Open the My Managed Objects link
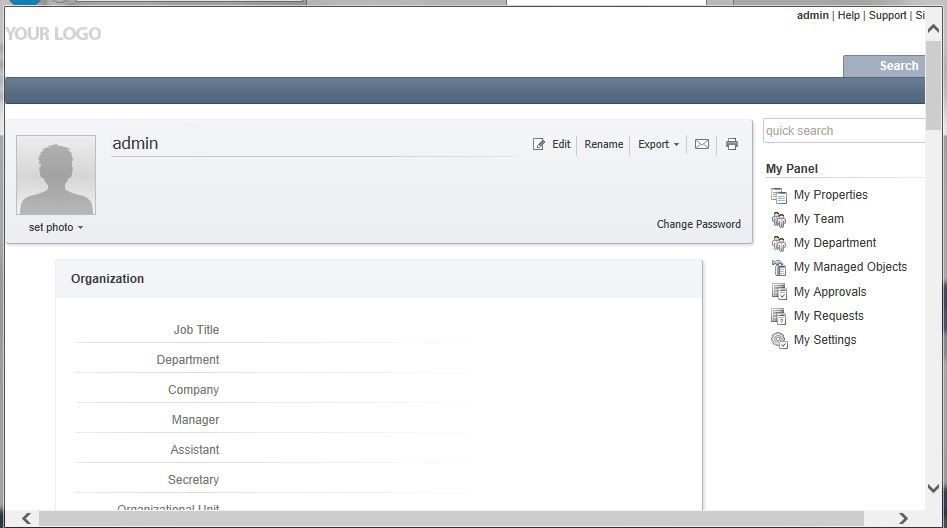Viewport: 947px width, 528px height. click(850, 267)
